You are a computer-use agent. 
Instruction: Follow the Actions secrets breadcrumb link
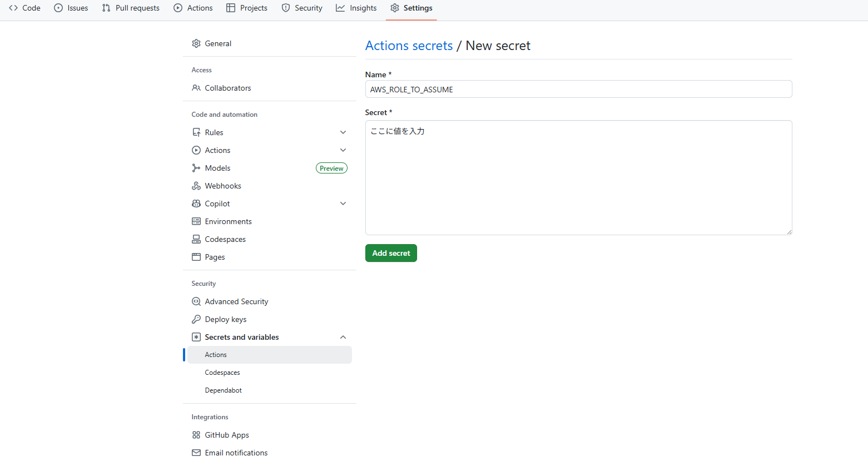click(409, 45)
